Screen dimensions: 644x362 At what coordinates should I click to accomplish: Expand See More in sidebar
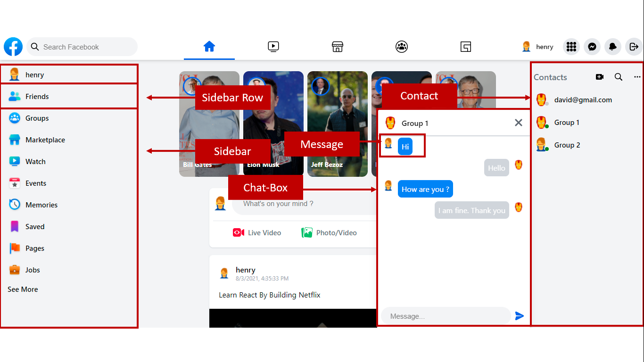click(x=23, y=289)
